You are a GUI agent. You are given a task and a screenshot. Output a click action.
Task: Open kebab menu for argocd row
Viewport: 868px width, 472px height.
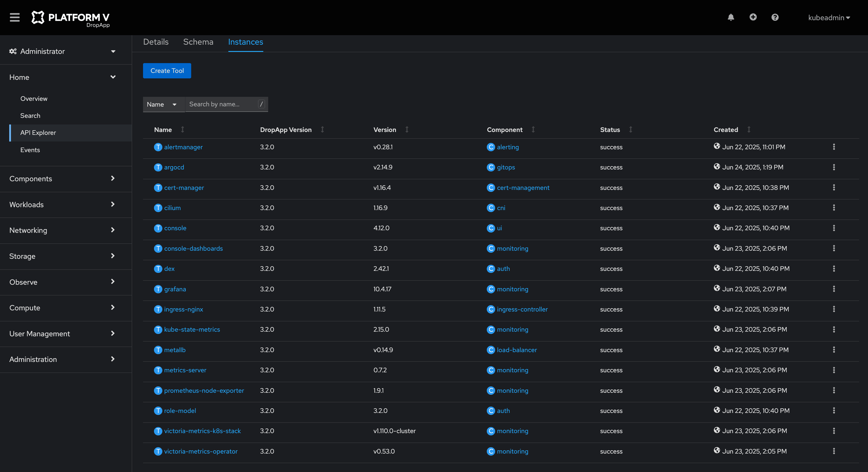pyautogui.click(x=834, y=167)
